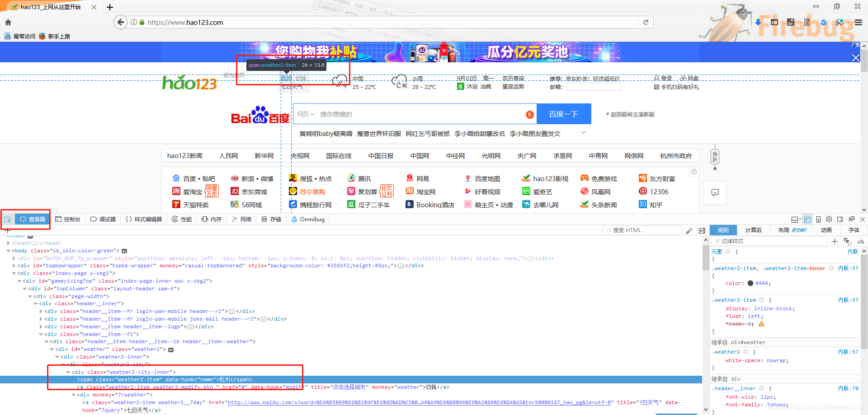Viewport: 868px width, 415px height.
Task: Click the ev event badge beside body tag
Action: coord(124,251)
